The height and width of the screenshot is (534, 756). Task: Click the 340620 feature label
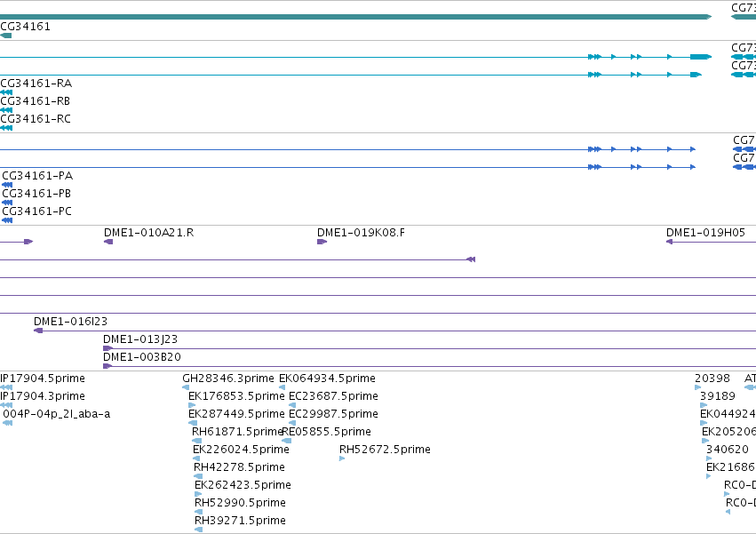pos(728,450)
